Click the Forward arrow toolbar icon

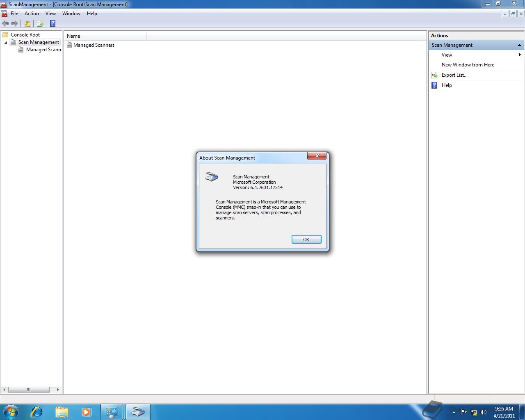click(15, 23)
